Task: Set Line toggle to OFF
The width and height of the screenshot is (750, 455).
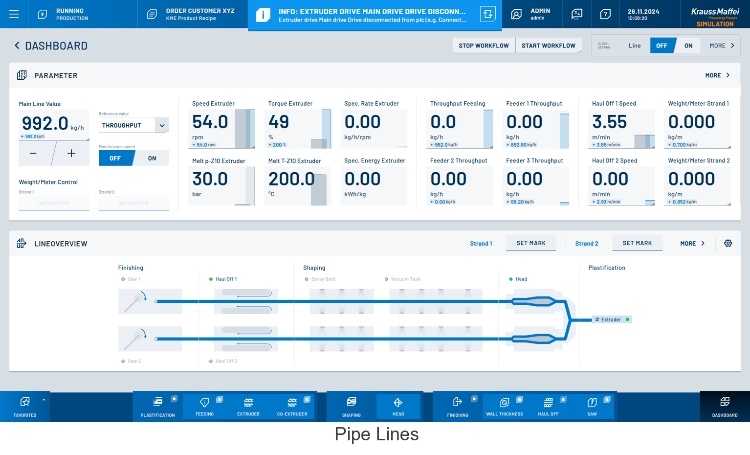Action: pos(661,46)
